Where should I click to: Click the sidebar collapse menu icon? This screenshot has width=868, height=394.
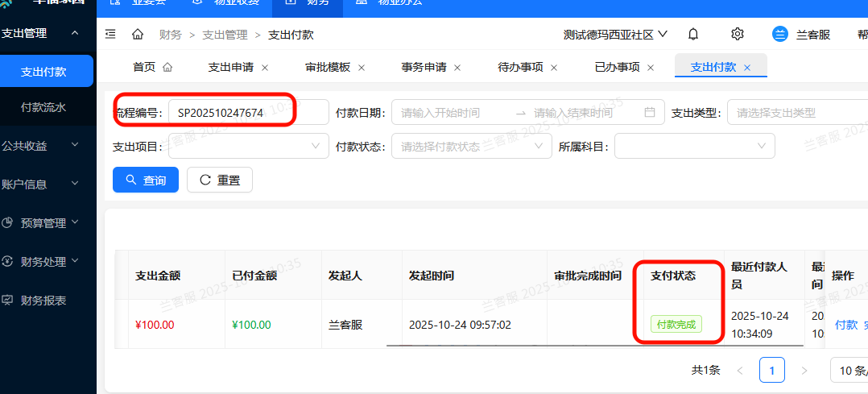110,34
